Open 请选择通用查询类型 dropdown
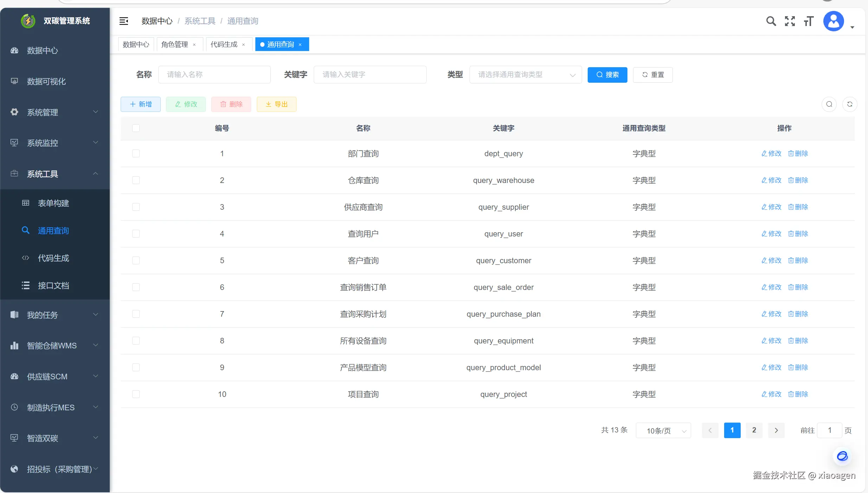This screenshot has width=868, height=493. coord(525,75)
